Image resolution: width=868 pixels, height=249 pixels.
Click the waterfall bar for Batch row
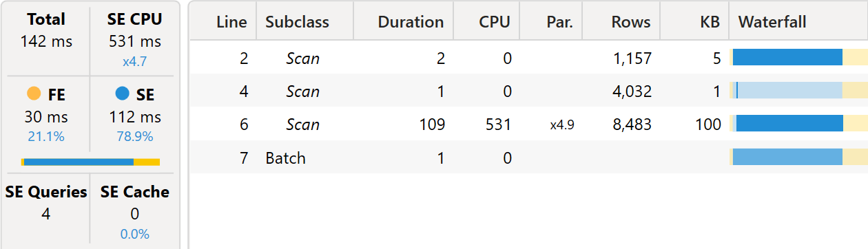787,157
